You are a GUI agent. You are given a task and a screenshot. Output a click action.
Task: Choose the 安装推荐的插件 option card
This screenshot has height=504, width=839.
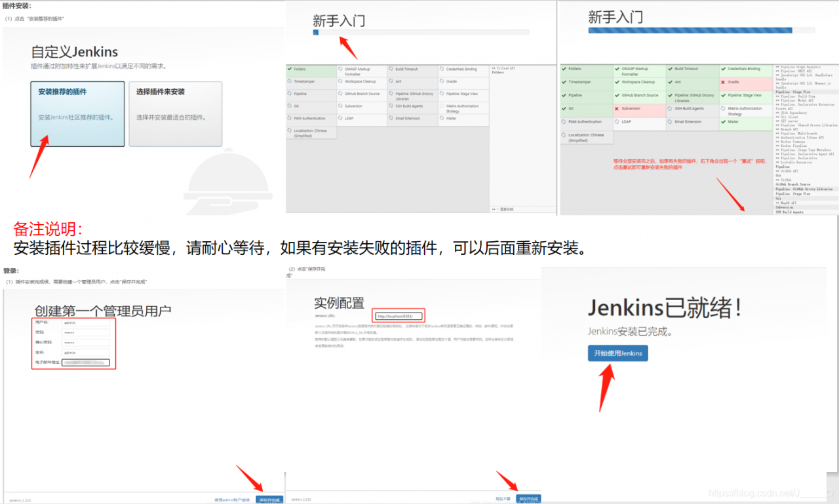[77, 113]
